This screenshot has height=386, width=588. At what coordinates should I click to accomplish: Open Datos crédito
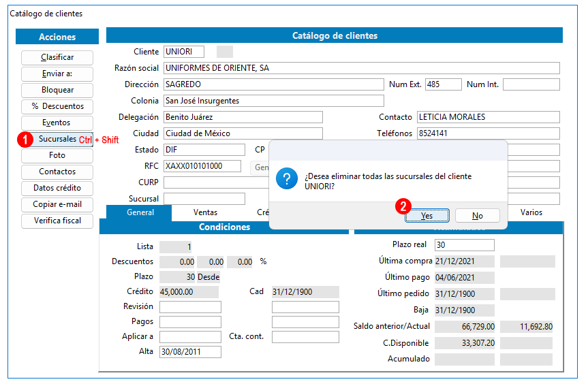click(x=57, y=188)
